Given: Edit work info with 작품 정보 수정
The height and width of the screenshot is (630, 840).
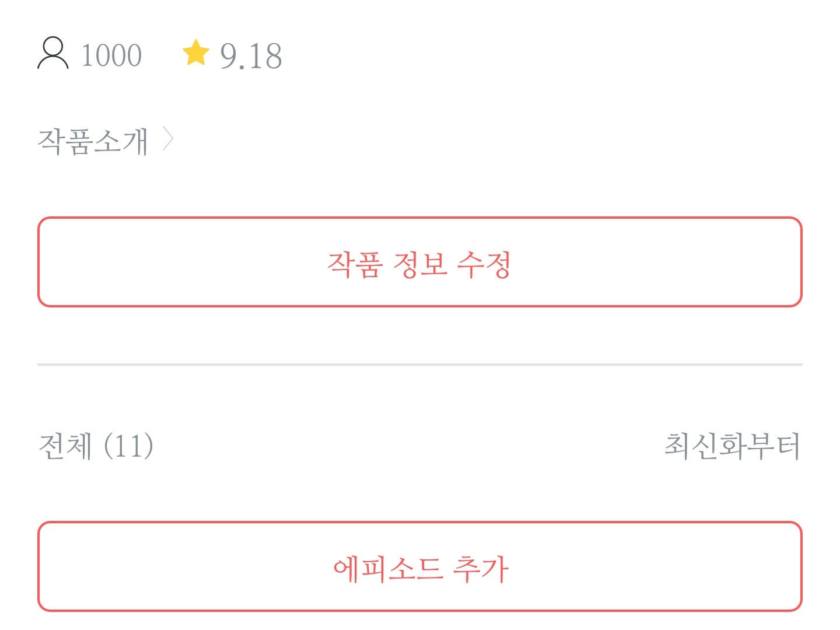Looking at the screenshot, I should click(x=420, y=262).
